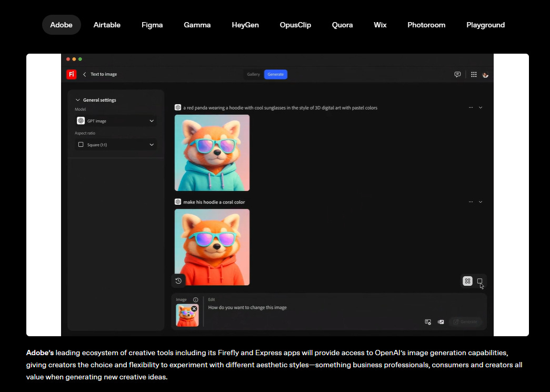Click the macOS yellow minimize window button
Viewport: 550px width, 392px height.
74,59
